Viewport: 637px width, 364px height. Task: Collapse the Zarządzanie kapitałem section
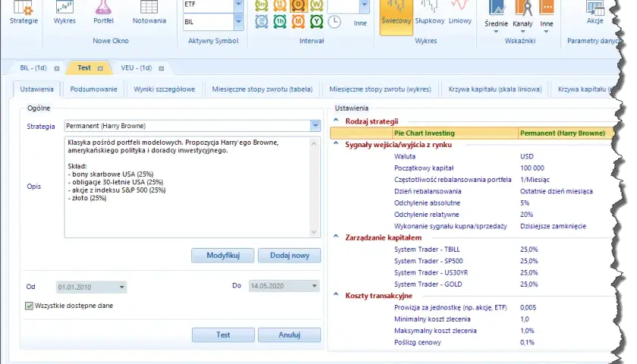(x=336, y=237)
